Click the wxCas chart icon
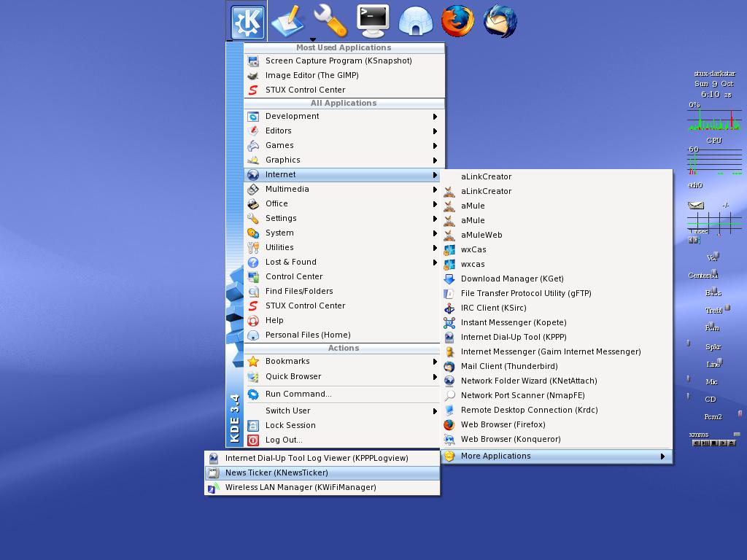747x560 pixels. click(x=449, y=250)
